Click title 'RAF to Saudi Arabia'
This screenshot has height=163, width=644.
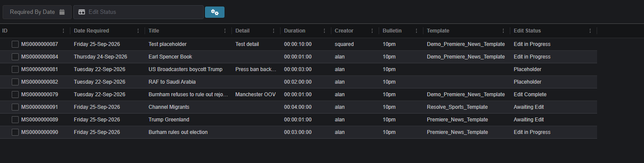point(172,82)
